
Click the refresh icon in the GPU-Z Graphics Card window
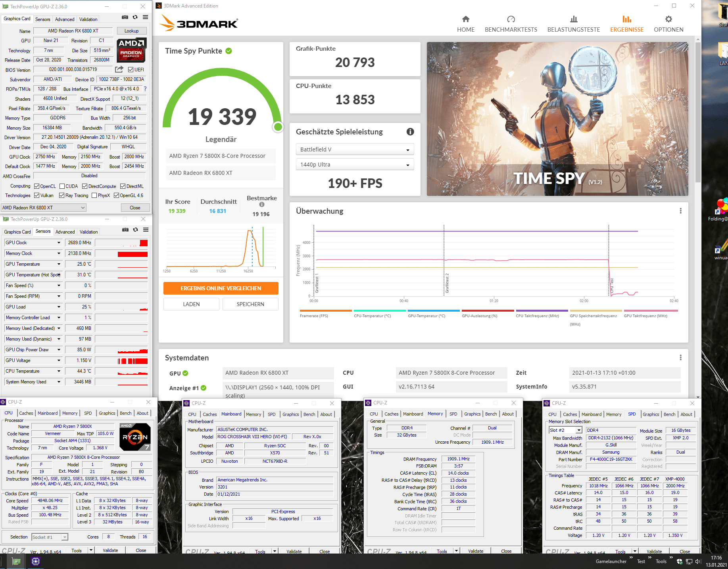135,17
